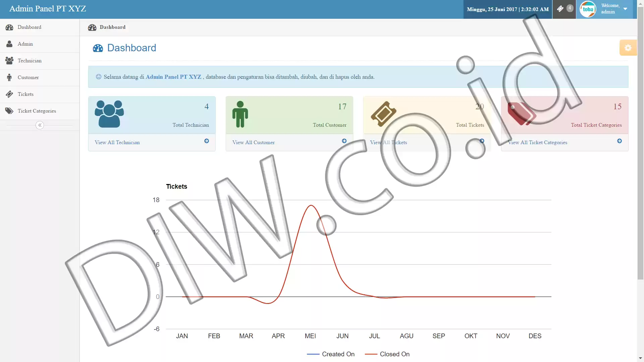644x362 pixels.
Task: Collapse the sidebar with the double-chevron button
Action: click(x=40, y=125)
